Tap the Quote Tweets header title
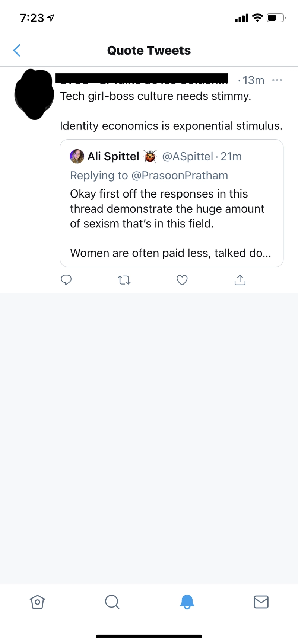The height and width of the screenshot is (644, 298). click(x=149, y=50)
